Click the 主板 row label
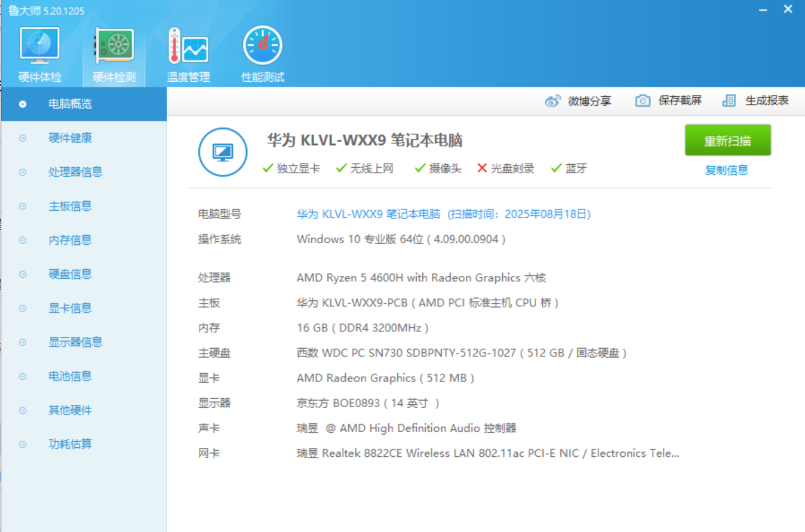Image resolution: width=805 pixels, height=532 pixels. tap(209, 303)
